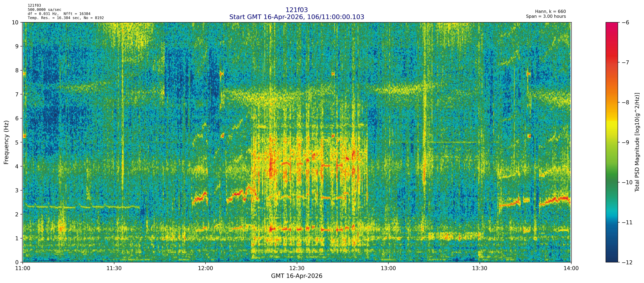Click the 500.0000 sa/sec header text

tap(44, 9)
